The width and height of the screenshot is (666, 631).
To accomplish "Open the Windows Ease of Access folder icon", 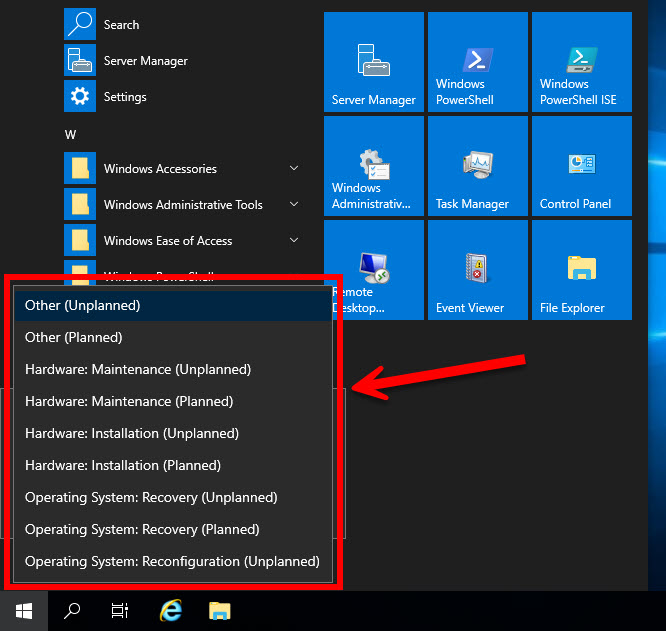I will [x=80, y=240].
